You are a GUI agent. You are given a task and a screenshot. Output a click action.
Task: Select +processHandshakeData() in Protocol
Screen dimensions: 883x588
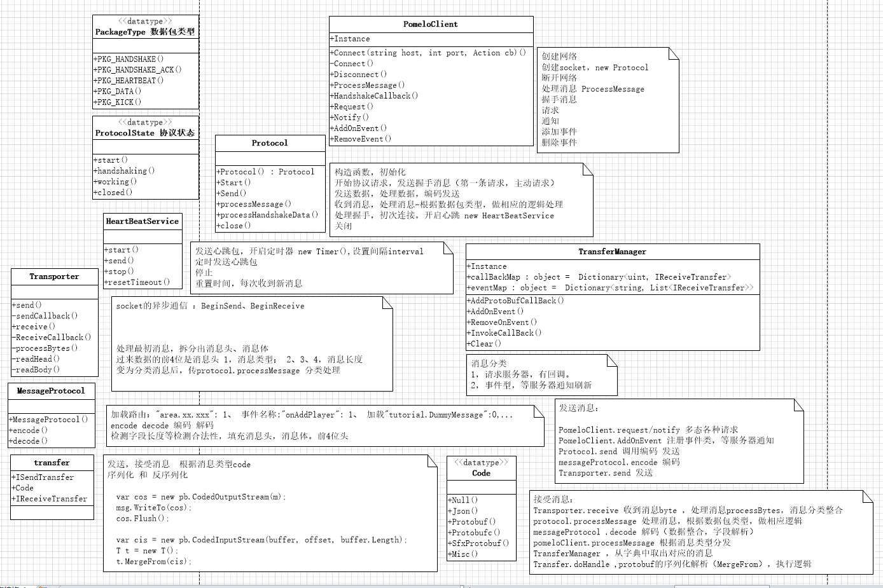[x=267, y=215]
